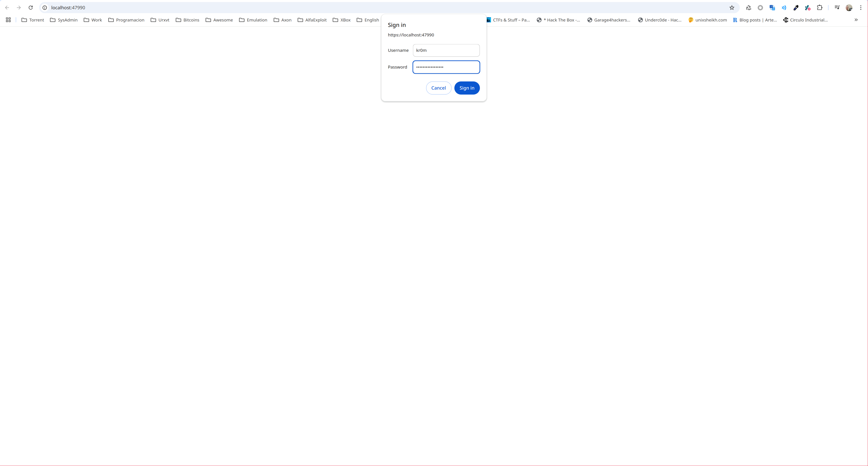868x466 pixels.
Task: Click the recycle arrows extension icon
Action: point(748,7)
